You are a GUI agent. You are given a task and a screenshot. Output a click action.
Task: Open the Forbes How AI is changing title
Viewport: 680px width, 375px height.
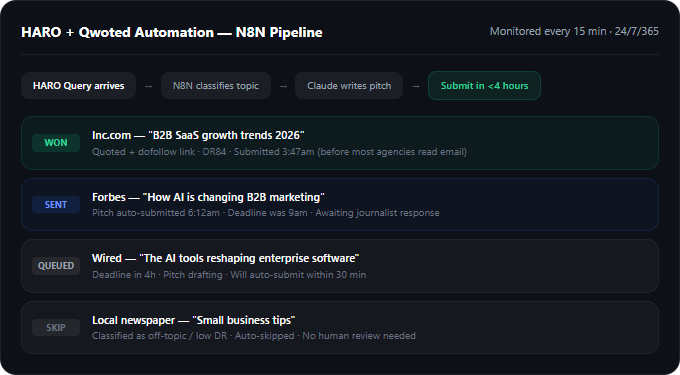(x=208, y=197)
